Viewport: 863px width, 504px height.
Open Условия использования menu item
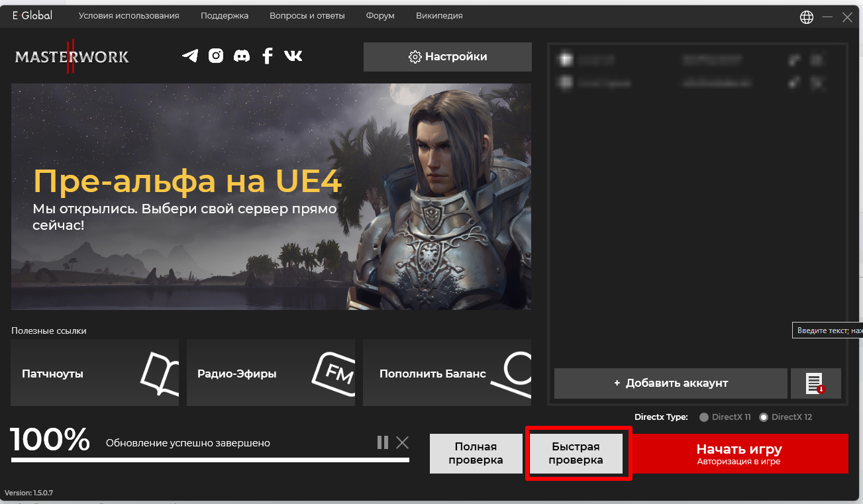point(128,15)
